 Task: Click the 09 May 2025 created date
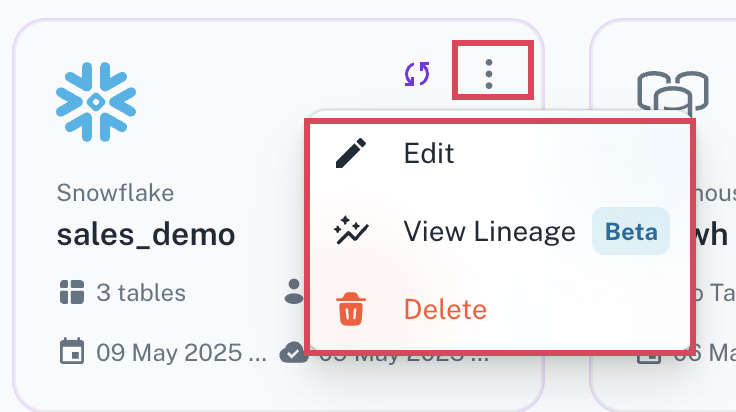(181, 352)
